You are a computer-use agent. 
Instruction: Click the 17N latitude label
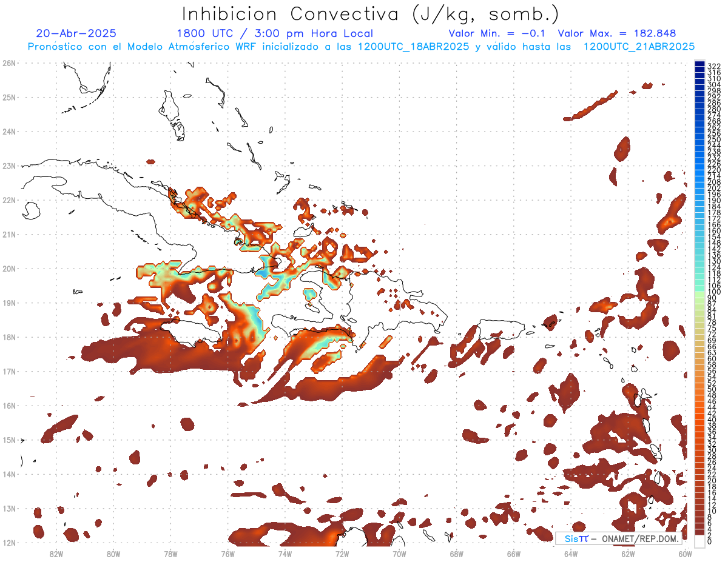9,371
